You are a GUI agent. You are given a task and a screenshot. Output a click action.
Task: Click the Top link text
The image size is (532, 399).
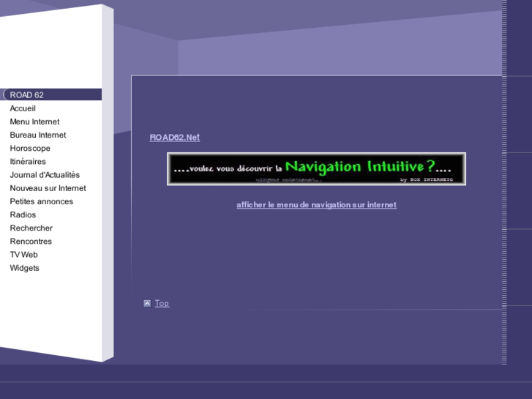(162, 303)
